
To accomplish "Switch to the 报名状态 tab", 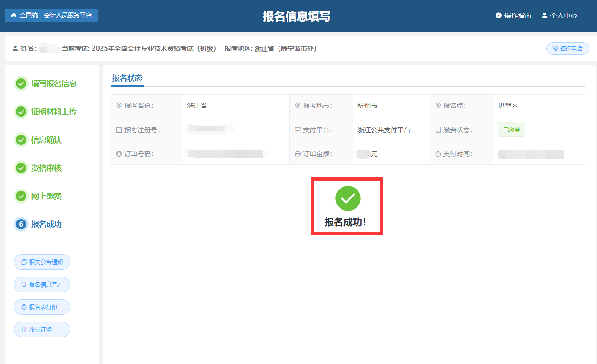I will [127, 78].
